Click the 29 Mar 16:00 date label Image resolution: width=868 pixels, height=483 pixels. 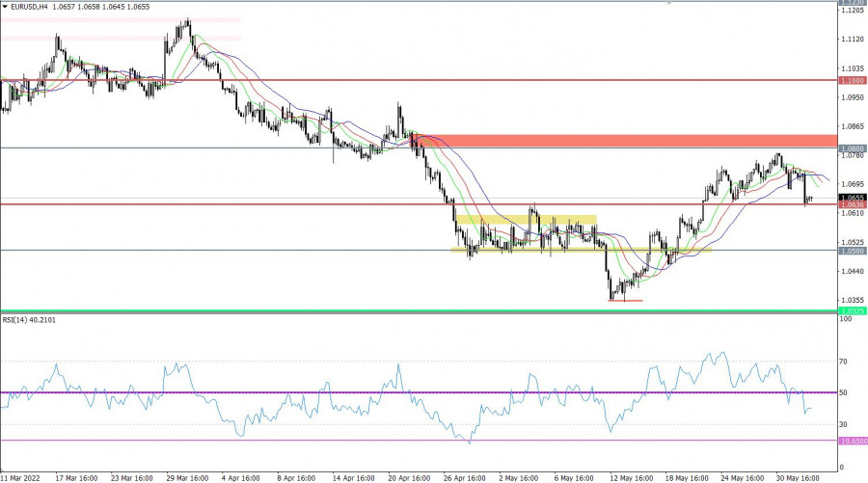click(187, 478)
